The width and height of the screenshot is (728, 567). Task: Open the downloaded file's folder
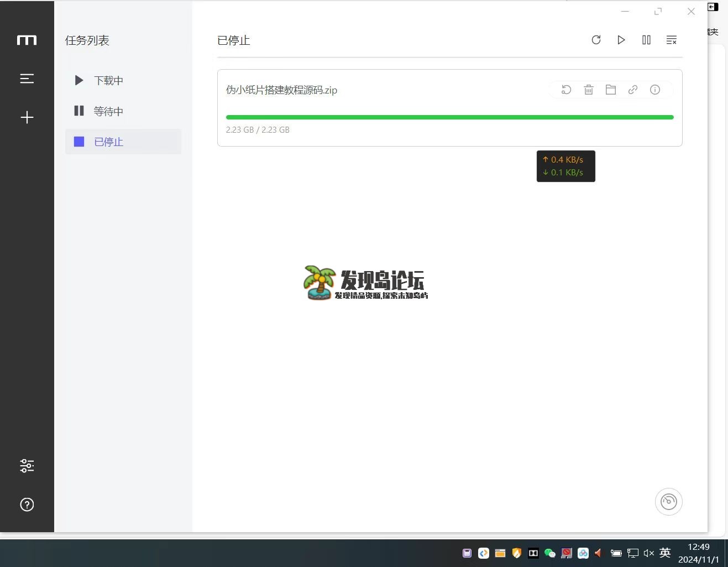pyautogui.click(x=611, y=90)
